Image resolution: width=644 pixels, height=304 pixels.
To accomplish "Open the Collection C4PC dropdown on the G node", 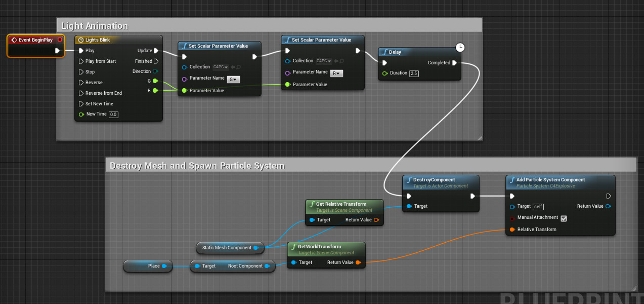I will (221, 67).
